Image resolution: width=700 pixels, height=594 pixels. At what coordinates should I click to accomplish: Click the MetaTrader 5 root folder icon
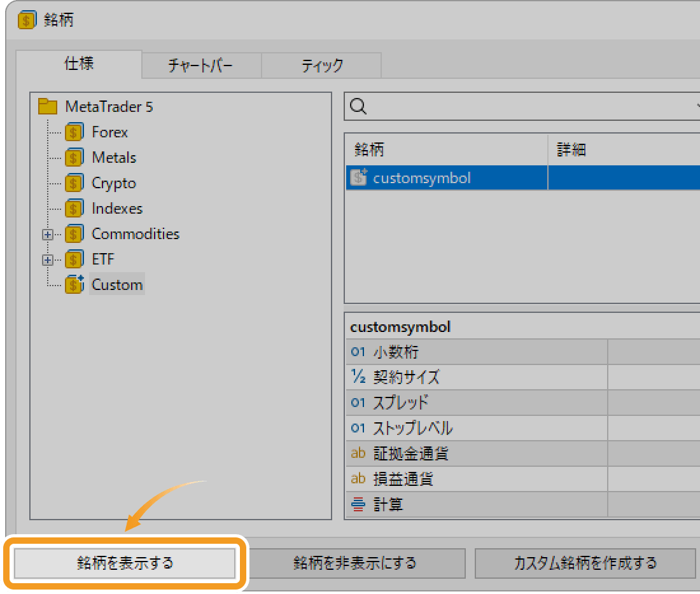48,107
